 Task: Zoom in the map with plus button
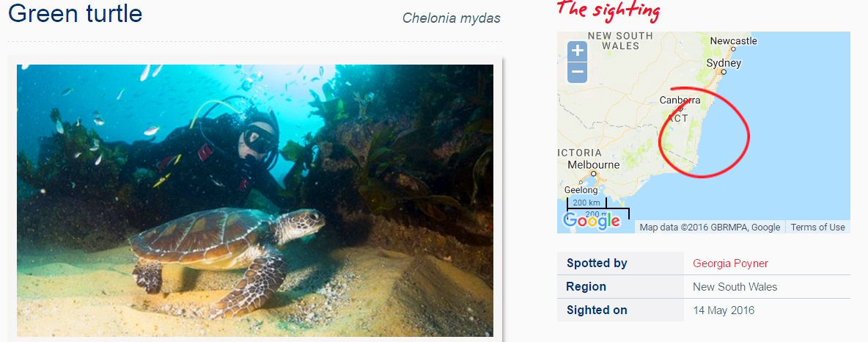(578, 51)
